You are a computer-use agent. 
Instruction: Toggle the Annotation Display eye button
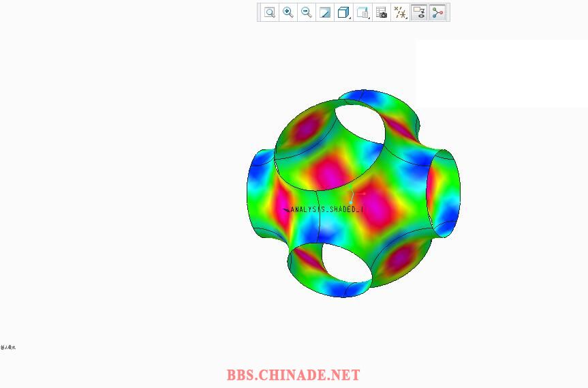click(419, 12)
